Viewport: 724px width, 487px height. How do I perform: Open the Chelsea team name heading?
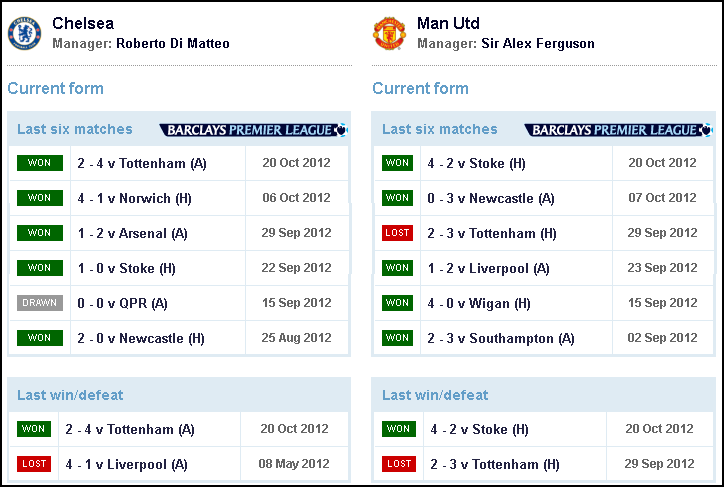coord(83,23)
